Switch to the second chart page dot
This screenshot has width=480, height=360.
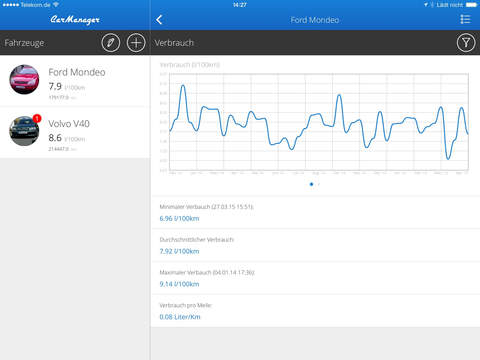pos(319,184)
